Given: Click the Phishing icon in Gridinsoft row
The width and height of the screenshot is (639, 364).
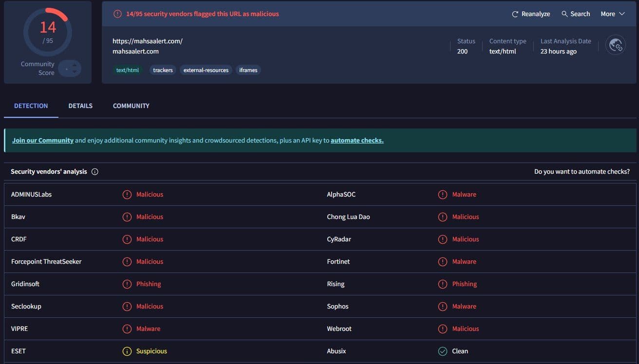Looking at the screenshot, I should pyautogui.click(x=127, y=284).
